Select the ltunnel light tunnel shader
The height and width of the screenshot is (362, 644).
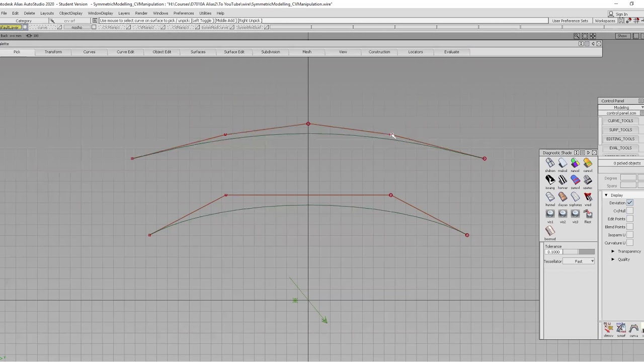tap(550, 198)
